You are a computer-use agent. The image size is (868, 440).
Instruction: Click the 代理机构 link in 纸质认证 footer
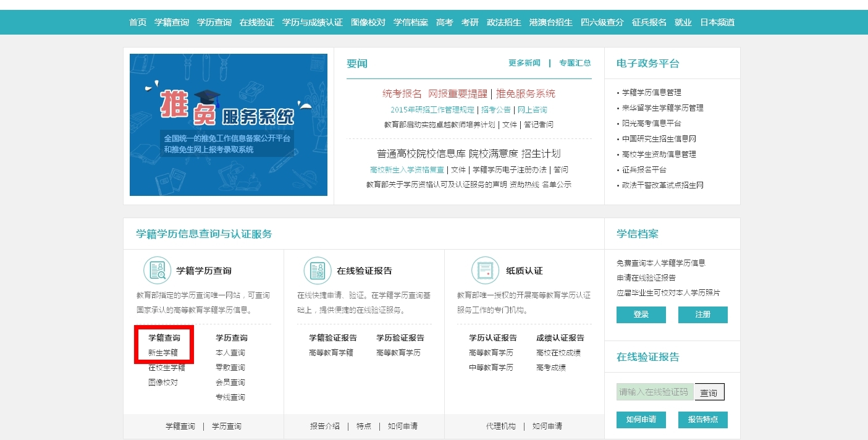500,426
